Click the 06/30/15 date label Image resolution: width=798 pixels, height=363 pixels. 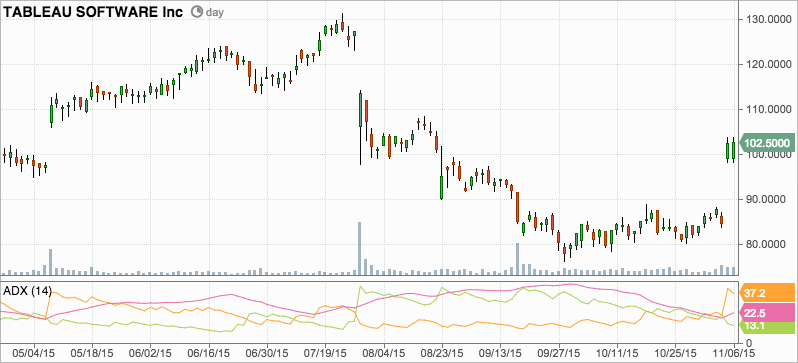tap(267, 352)
